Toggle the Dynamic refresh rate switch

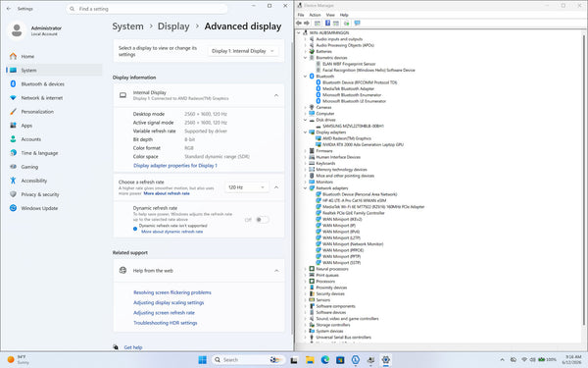[262, 220]
